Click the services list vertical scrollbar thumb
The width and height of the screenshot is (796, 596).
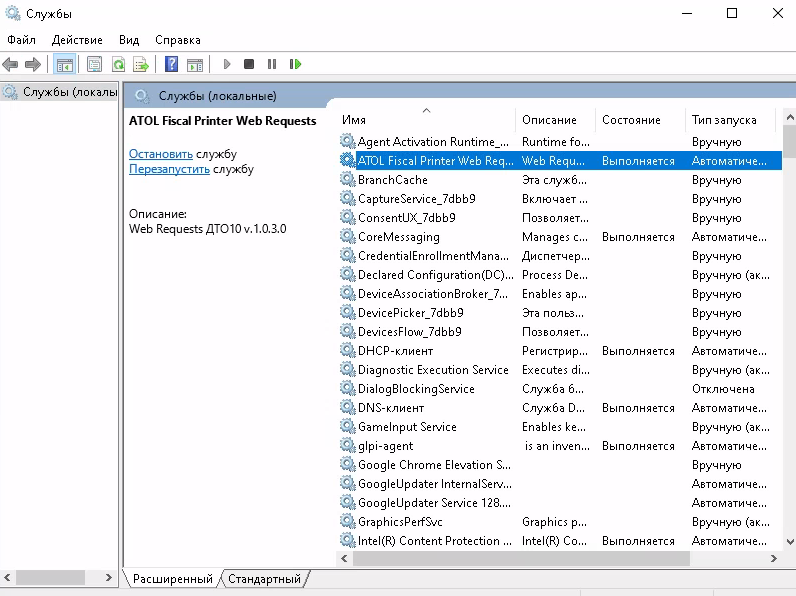click(x=789, y=141)
